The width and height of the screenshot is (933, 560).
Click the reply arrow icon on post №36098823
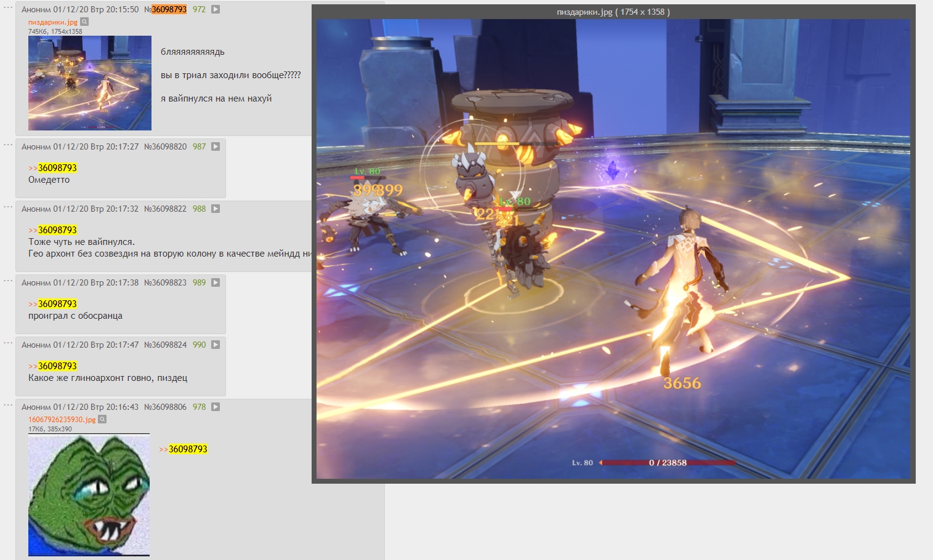pyautogui.click(x=216, y=282)
